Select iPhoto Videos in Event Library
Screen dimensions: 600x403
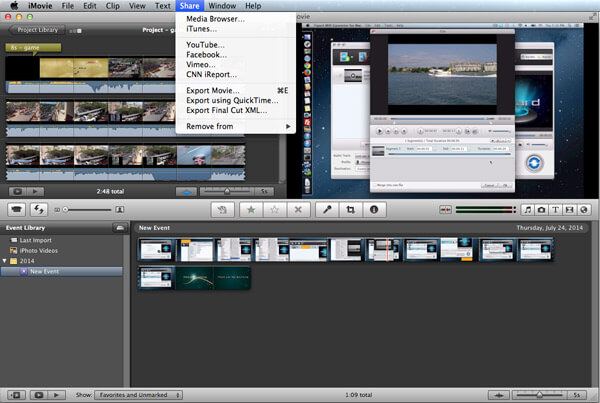coord(39,251)
